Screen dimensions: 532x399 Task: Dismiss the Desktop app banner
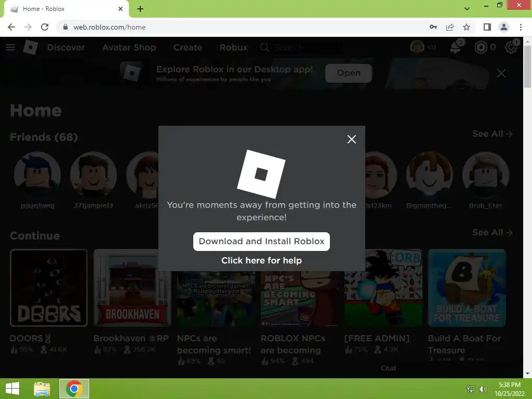point(501,73)
